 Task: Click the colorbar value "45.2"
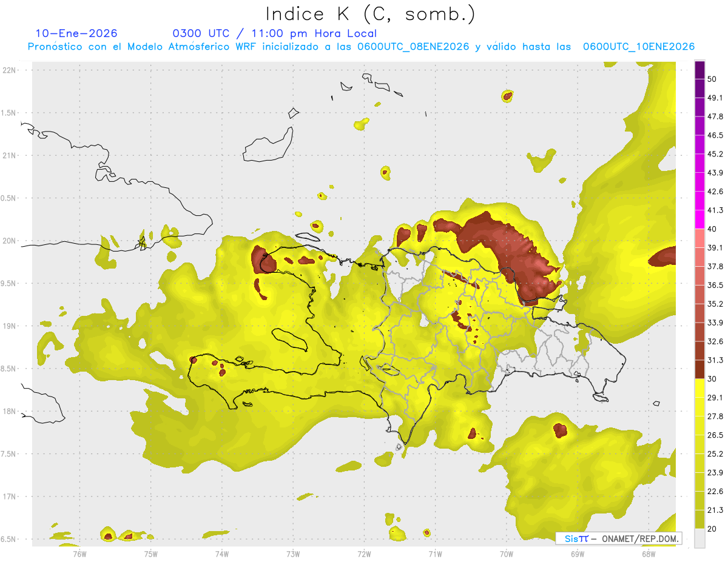[715, 154]
